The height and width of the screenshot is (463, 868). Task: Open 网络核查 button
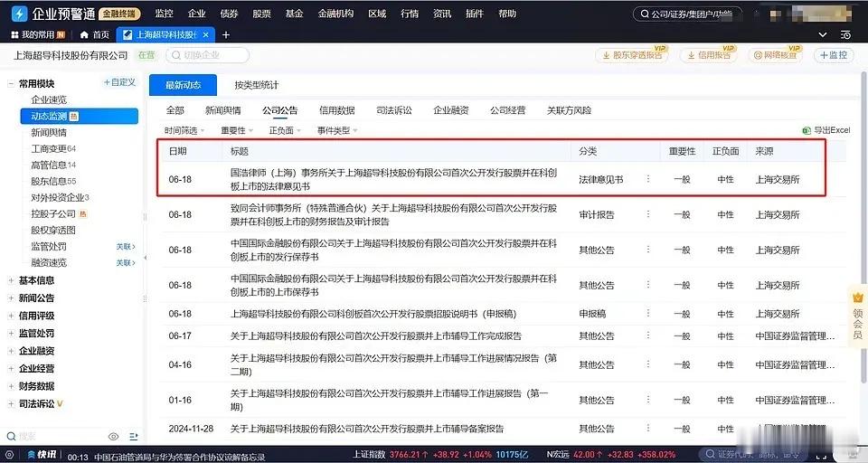[x=775, y=55]
